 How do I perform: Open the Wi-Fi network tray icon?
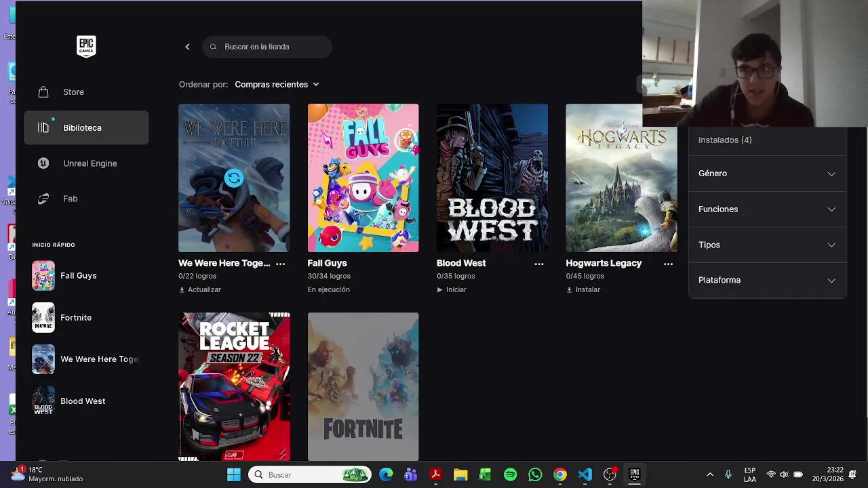click(x=771, y=474)
